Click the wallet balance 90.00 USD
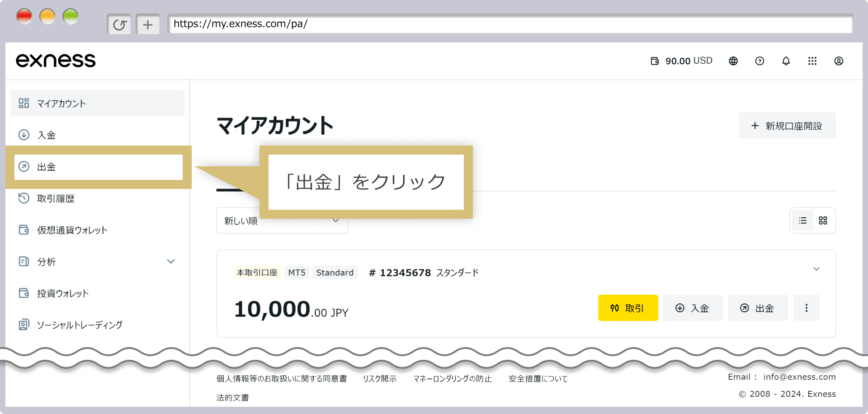Image resolution: width=868 pixels, height=414 pixels. [x=681, y=61]
